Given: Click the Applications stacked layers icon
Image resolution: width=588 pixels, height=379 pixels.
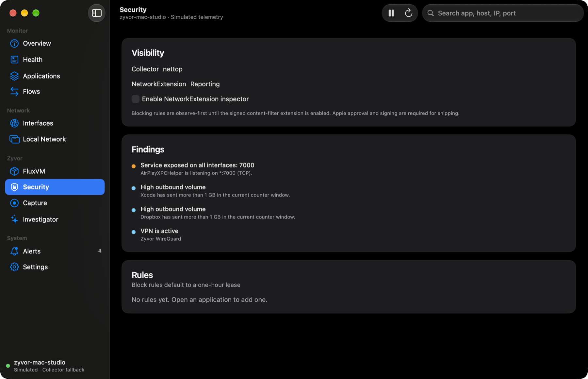Looking at the screenshot, I should (x=14, y=76).
